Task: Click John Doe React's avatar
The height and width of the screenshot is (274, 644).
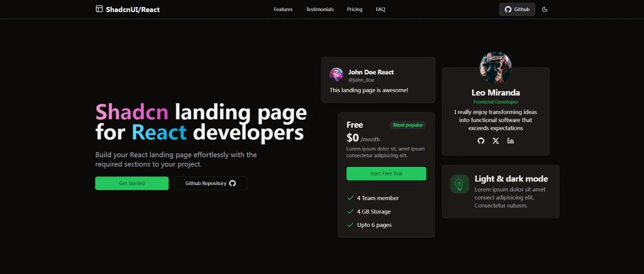Action: (336, 74)
